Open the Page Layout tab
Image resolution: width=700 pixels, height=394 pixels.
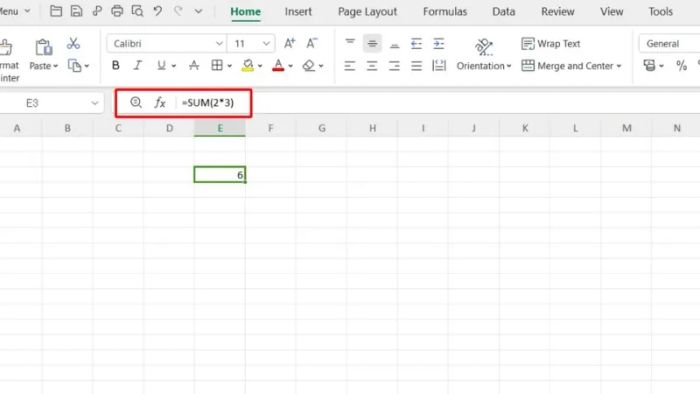[x=367, y=11]
